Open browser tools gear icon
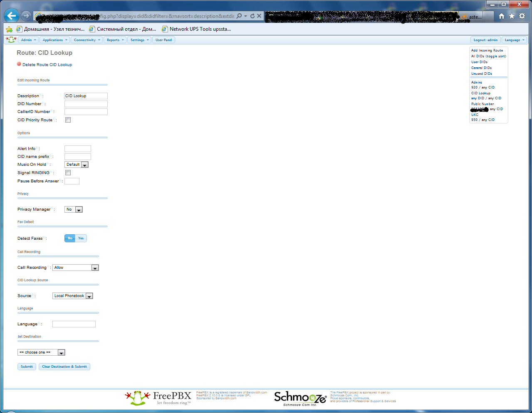This screenshot has height=413, width=532. [x=522, y=16]
